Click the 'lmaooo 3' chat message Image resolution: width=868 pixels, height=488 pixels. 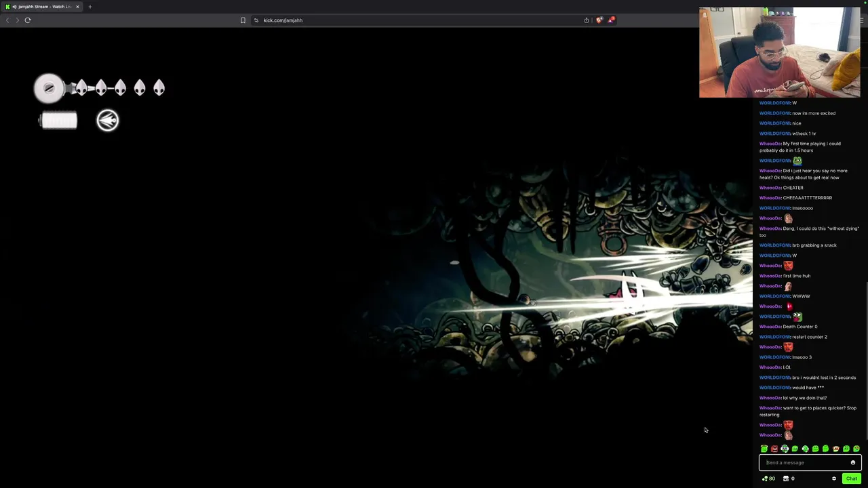coord(802,357)
